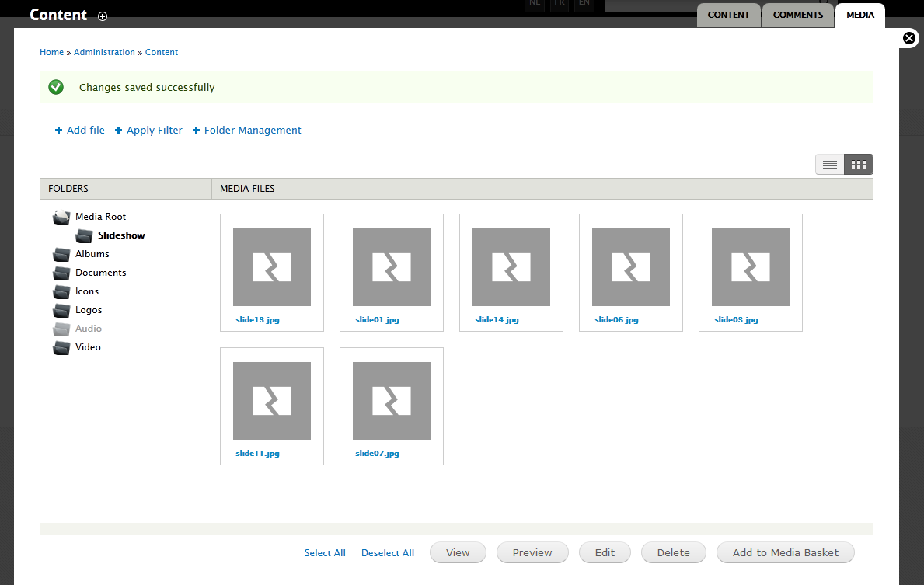Select Media Root folder label
924x585 pixels.
tap(101, 216)
